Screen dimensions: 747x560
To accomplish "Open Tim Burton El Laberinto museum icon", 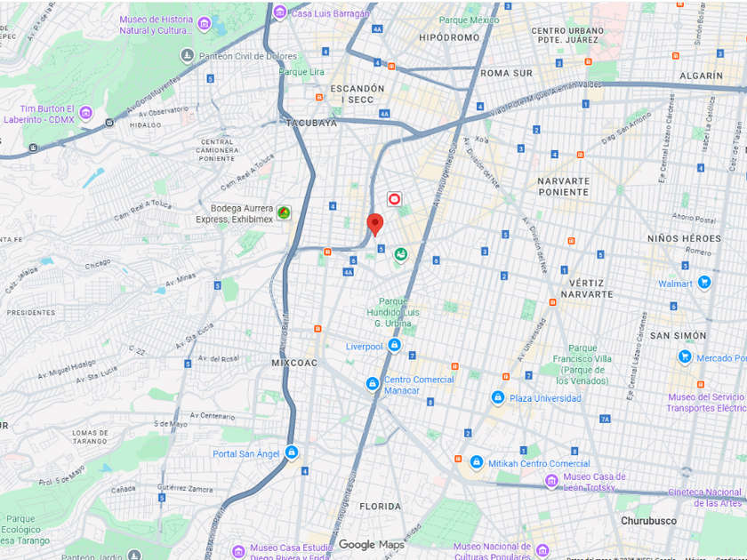I will tap(85, 113).
